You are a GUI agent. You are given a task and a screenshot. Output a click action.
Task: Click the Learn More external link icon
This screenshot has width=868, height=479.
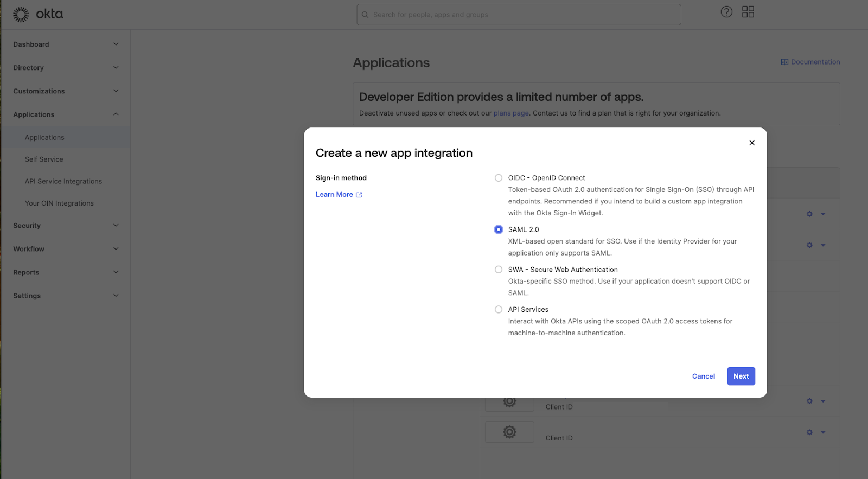[x=359, y=195]
